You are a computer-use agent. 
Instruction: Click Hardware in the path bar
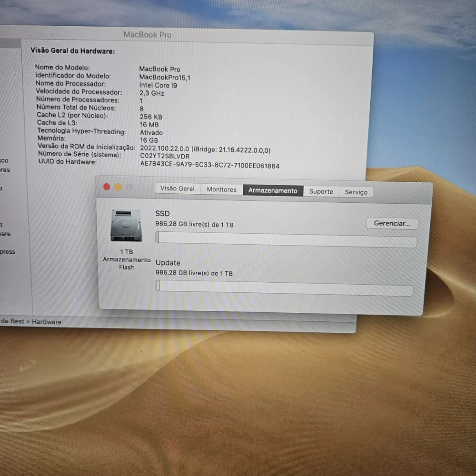(47, 322)
